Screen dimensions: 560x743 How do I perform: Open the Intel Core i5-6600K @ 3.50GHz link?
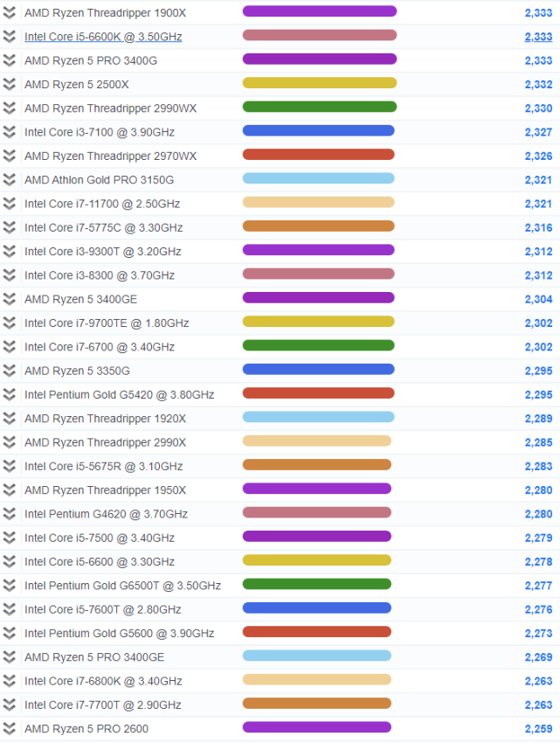(x=103, y=37)
